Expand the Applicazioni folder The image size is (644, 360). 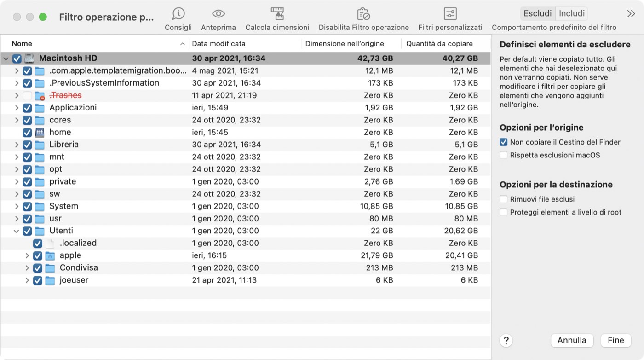pos(17,108)
